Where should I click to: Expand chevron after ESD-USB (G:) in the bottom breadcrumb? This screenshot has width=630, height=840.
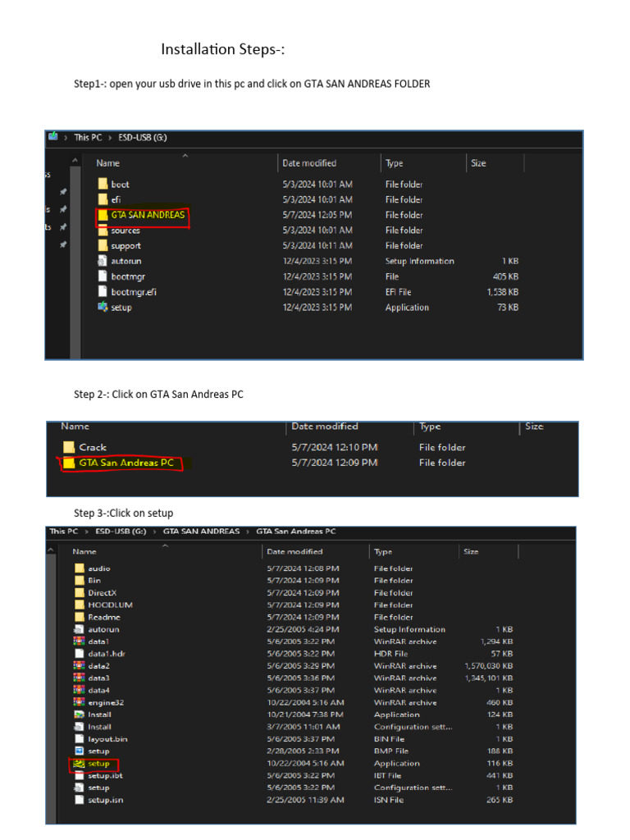[x=154, y=532]
